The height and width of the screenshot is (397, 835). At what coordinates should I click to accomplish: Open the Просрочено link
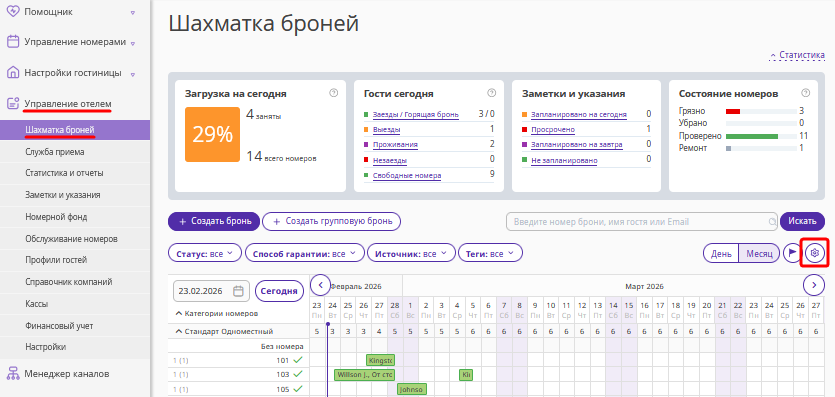click(x=553, y=129)
